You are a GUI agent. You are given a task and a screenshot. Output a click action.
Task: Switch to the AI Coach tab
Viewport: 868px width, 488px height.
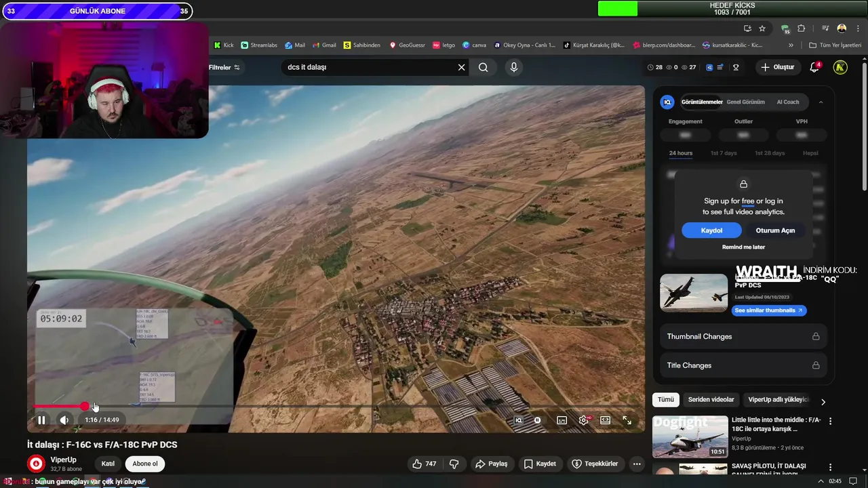pos(788,102)
